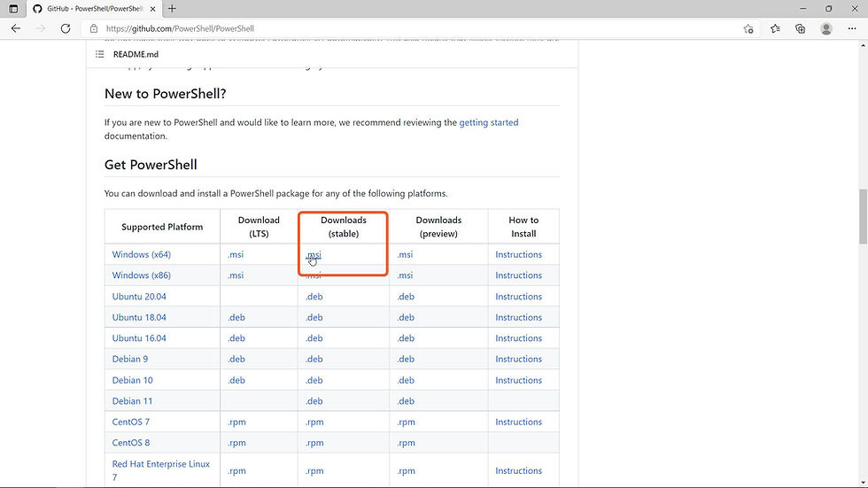The width and height of the screenshot is (868, 488).
Task: Open the user profile icon
Action: [825, 28]
